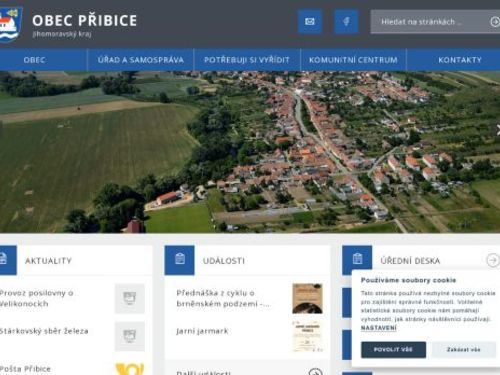Open the ÚŘEDNÍ DESKA heading
The image size is (500, 375).
pos(410,261)
